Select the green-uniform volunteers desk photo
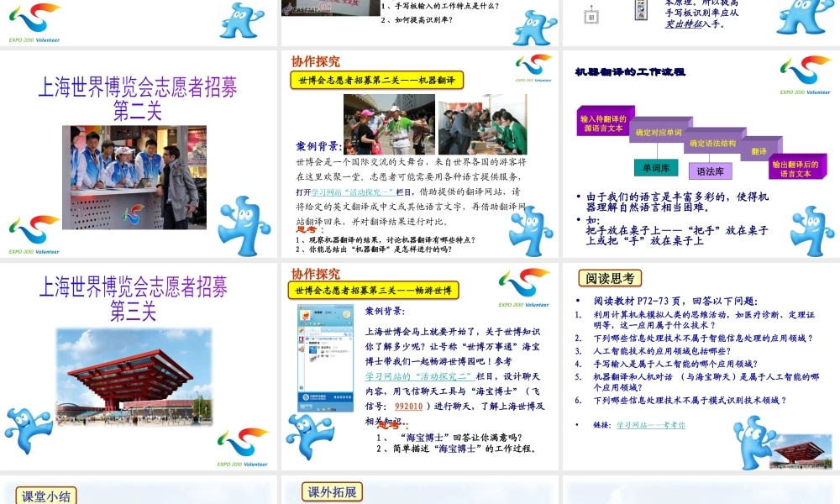This screenshot has width=840, height=504. (483, 124)
